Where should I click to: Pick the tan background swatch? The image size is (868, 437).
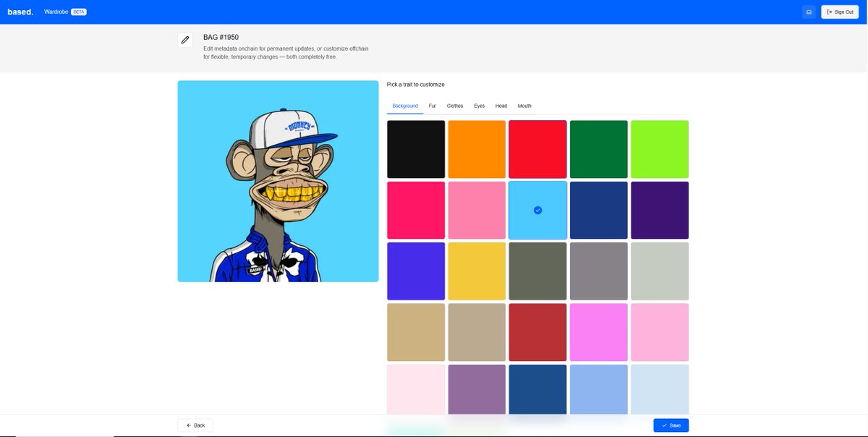[416, 332]
